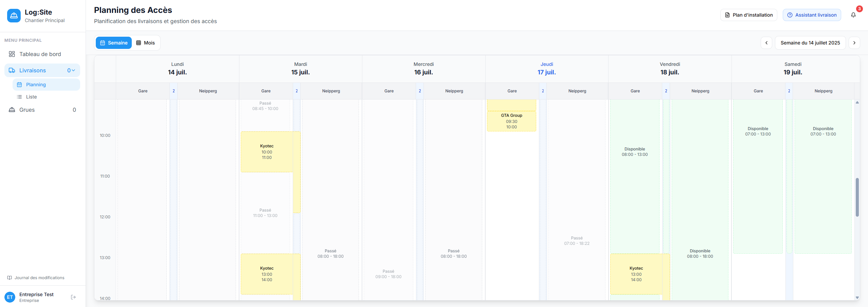Screen dimensions: 868x307
Task: Open the GTA Group 09:30 delivery
Action: coord(511,121)
